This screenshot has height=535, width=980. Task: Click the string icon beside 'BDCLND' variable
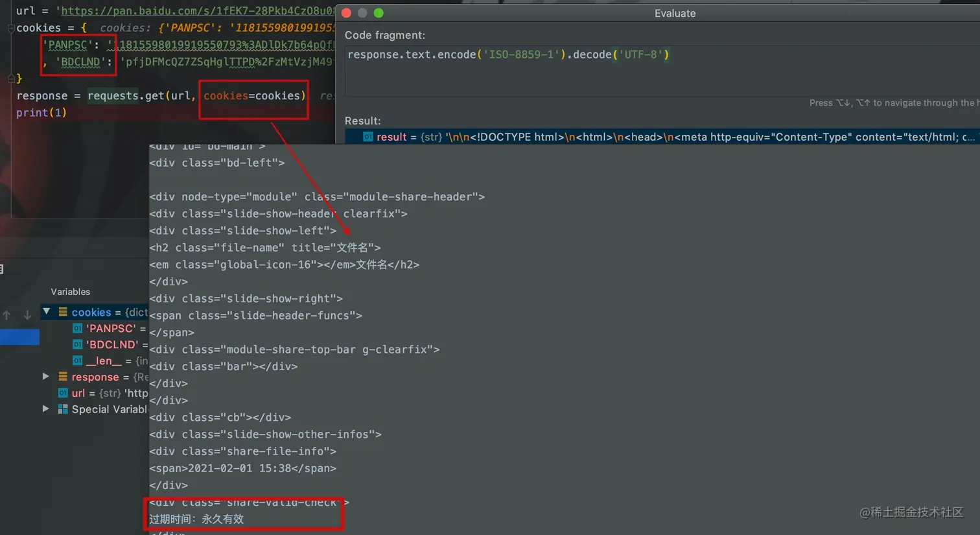tap(78, 344)
